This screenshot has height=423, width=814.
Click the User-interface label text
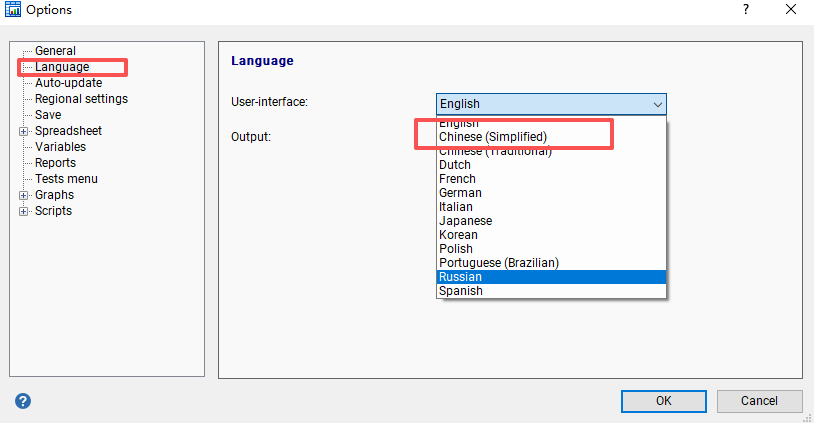[x=269, y=102]
